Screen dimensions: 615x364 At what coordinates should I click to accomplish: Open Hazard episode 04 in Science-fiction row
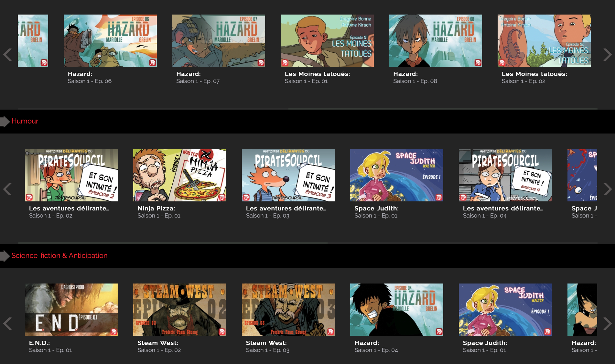coord(396,310)
